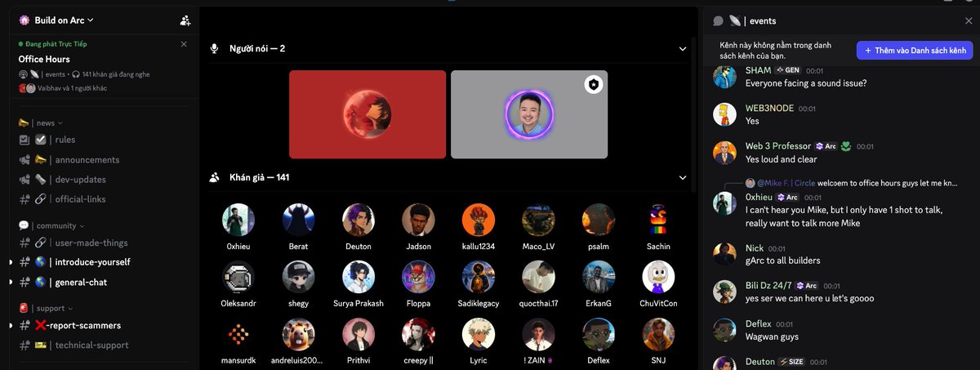Collapse the Khán giả audience section
The width and height of the screenshot is (980, 370).
[683, 177]
